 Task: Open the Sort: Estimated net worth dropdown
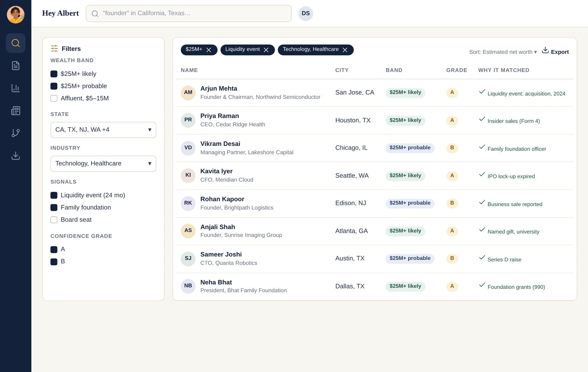point(503,52)
